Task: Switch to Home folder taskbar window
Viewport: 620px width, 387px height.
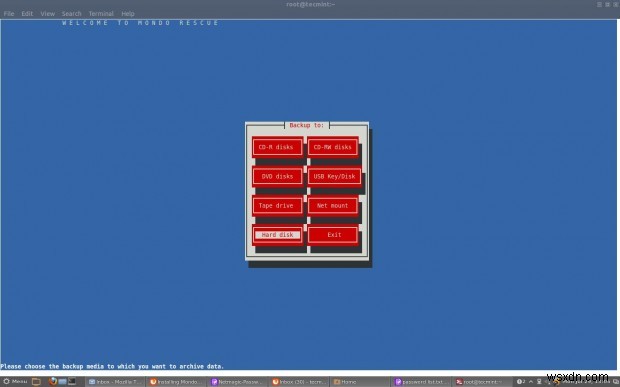Action: click(360, 382)
